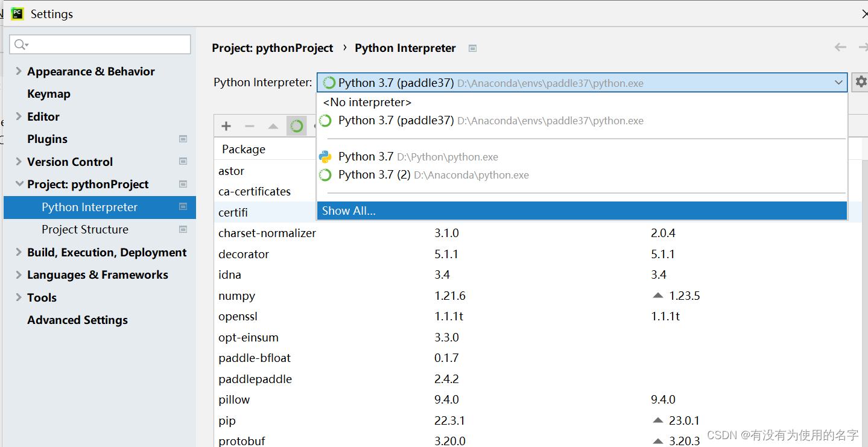Screen dimensions: 868x447
Task: Click the search magnifier icon in settings
Action: coord(21,45)
